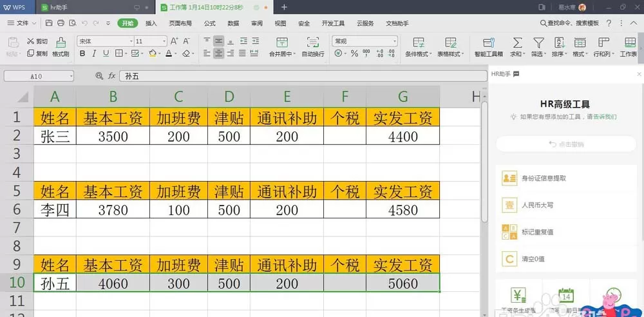
Task: Select the Format Painter (格式刷) tool
Action: point(61,47)
